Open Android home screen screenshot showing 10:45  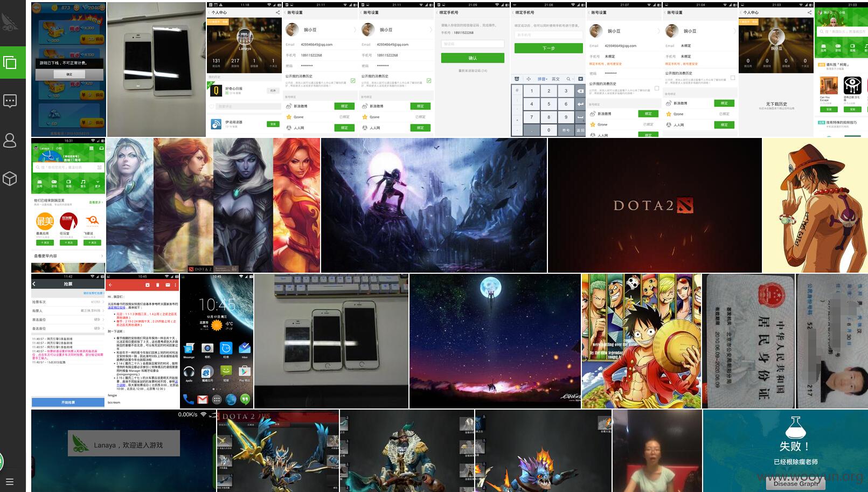click(217, 341)
